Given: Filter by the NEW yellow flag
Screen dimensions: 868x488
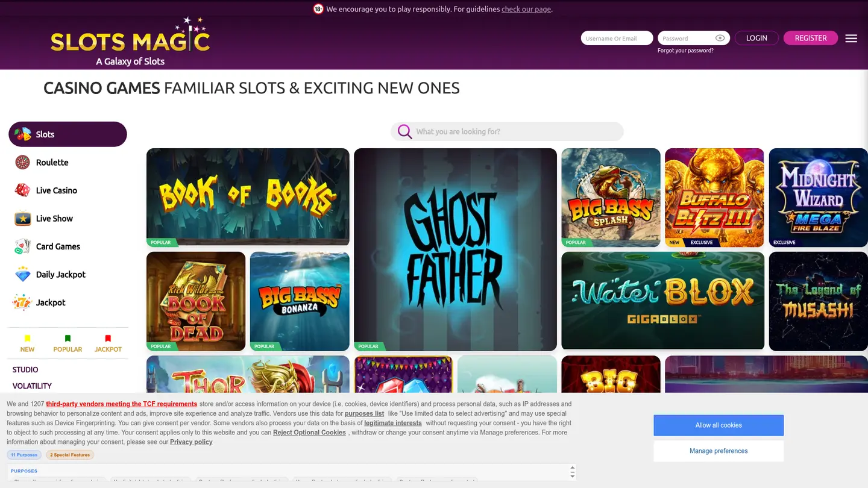Looking at the screenshot, I should pos(27,339).
